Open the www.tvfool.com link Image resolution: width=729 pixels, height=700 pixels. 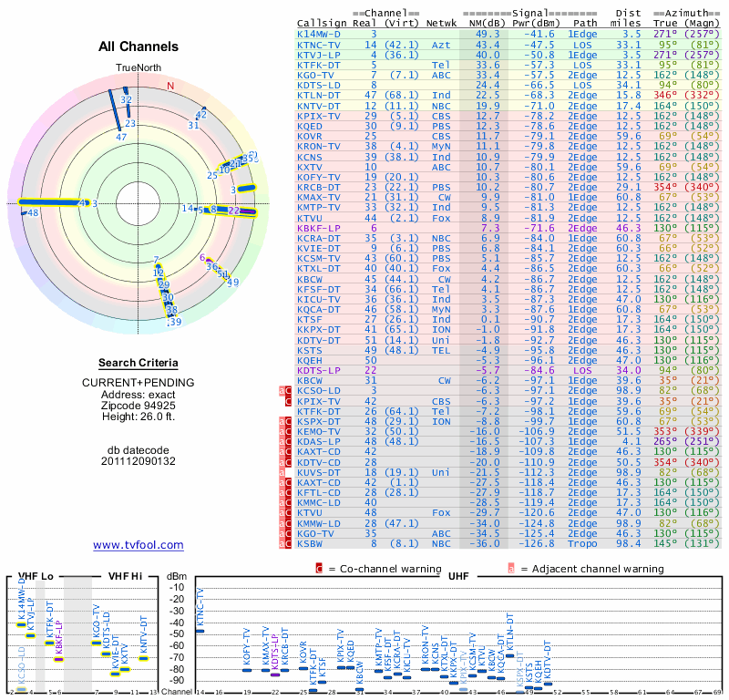[x=139, y=545]
